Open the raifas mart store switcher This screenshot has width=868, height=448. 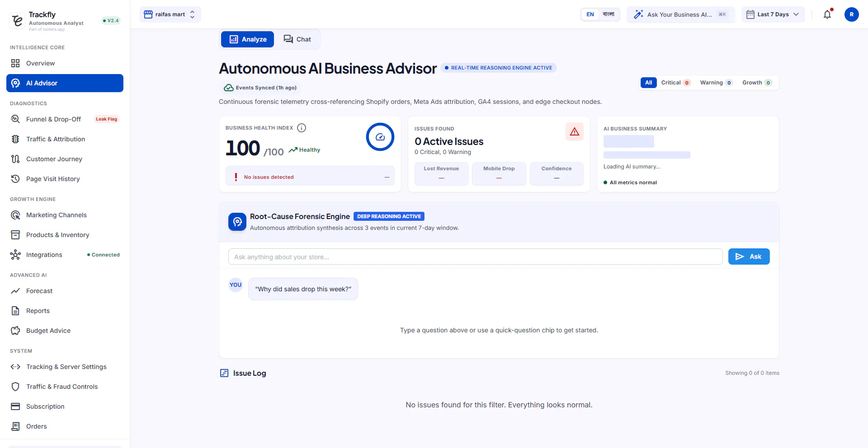point(170,14)
